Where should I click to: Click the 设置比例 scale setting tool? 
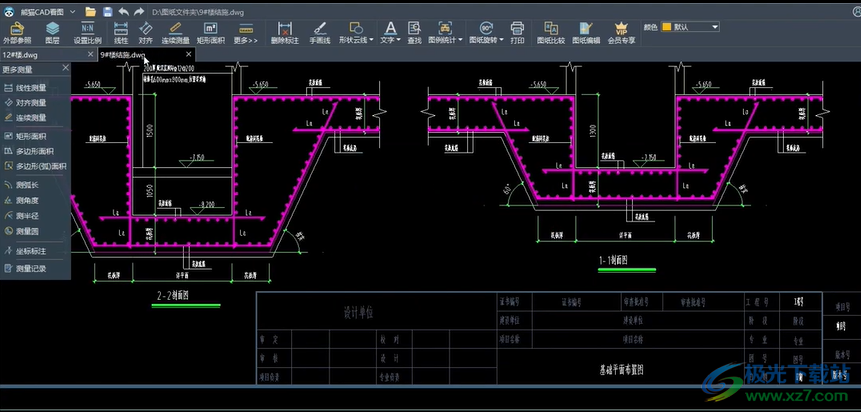87,32
